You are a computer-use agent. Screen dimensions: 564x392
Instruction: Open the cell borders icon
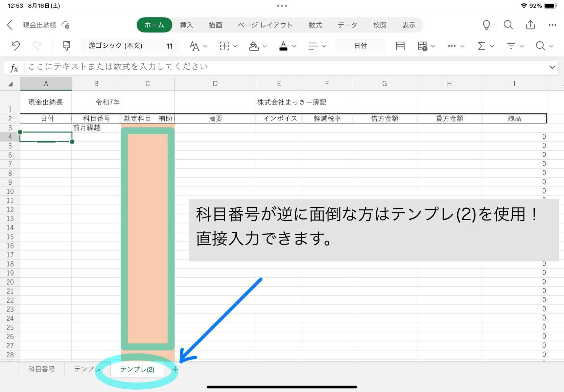[x=224, y=46]
